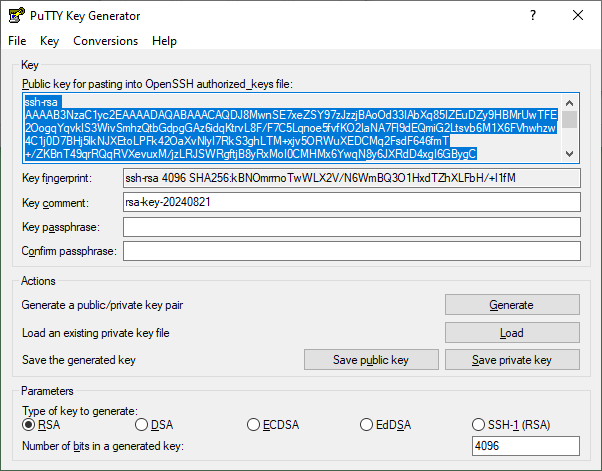Click the Load button
The width and height of the screenshot is (602, 471).
tap(512, 333)
